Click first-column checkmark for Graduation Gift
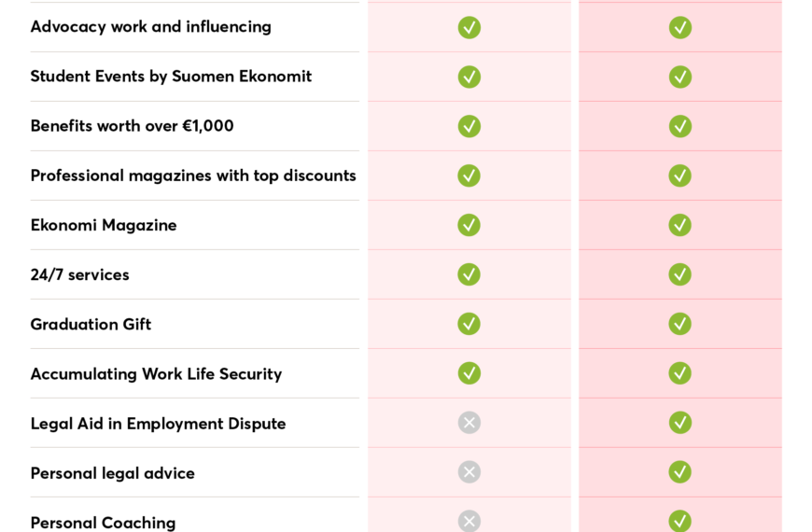812x532 pixels. 469,324
